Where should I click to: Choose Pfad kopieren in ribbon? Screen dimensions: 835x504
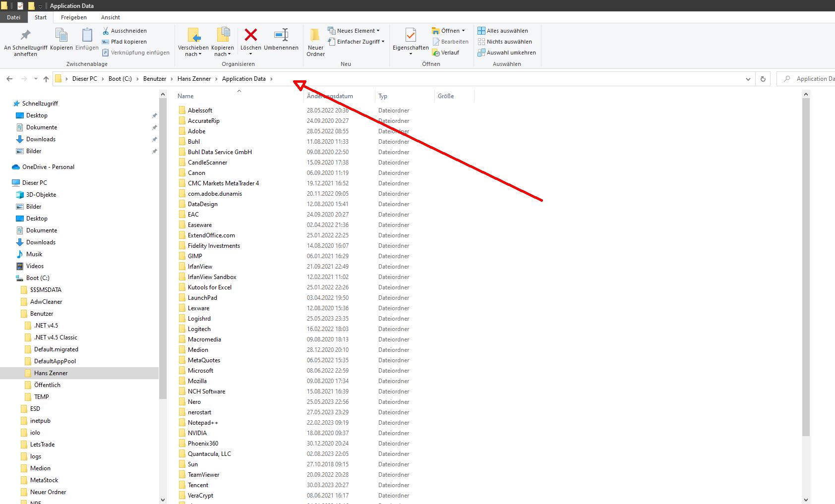[x=124, y=42]
